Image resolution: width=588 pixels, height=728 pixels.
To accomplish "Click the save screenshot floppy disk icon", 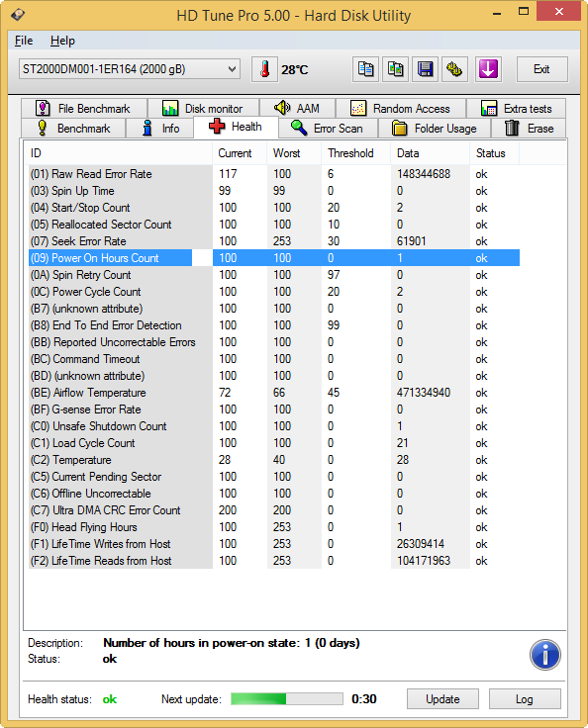I will pos(426,69).
